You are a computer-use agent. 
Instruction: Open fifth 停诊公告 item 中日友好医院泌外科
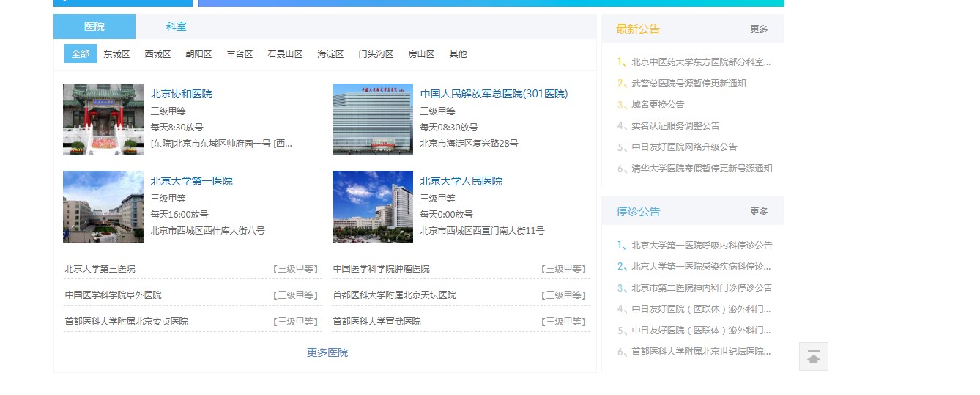pyautogui.click(x=701, y=331)
